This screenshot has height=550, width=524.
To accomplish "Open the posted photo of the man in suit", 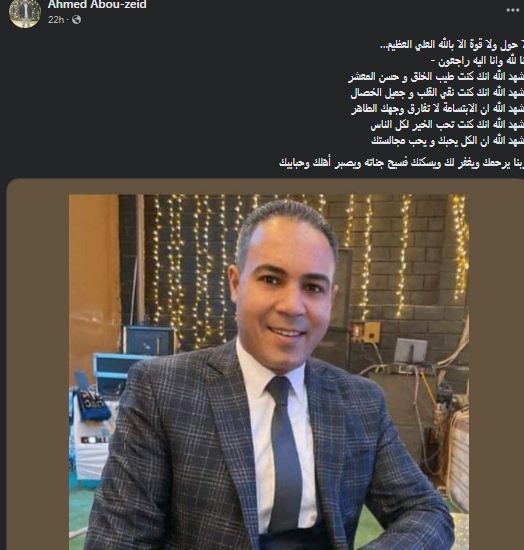I will click(269, 372).
